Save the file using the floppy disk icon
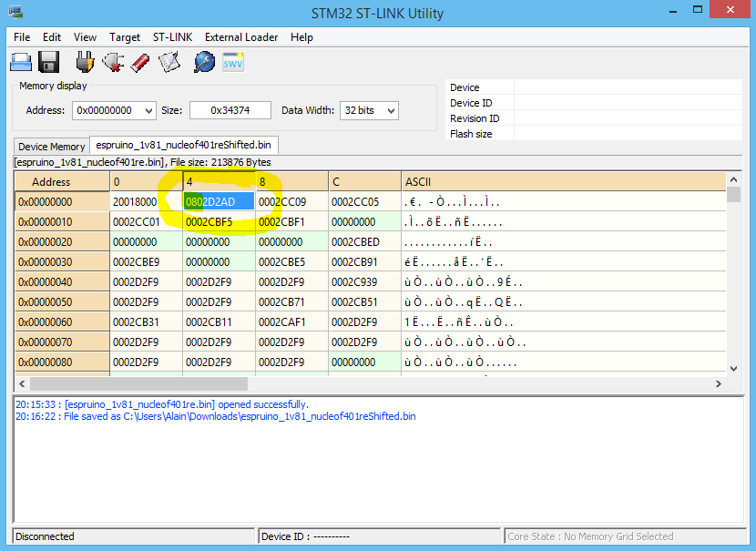The width and height of the screenshot is (756, 551). tap(48, 63)
